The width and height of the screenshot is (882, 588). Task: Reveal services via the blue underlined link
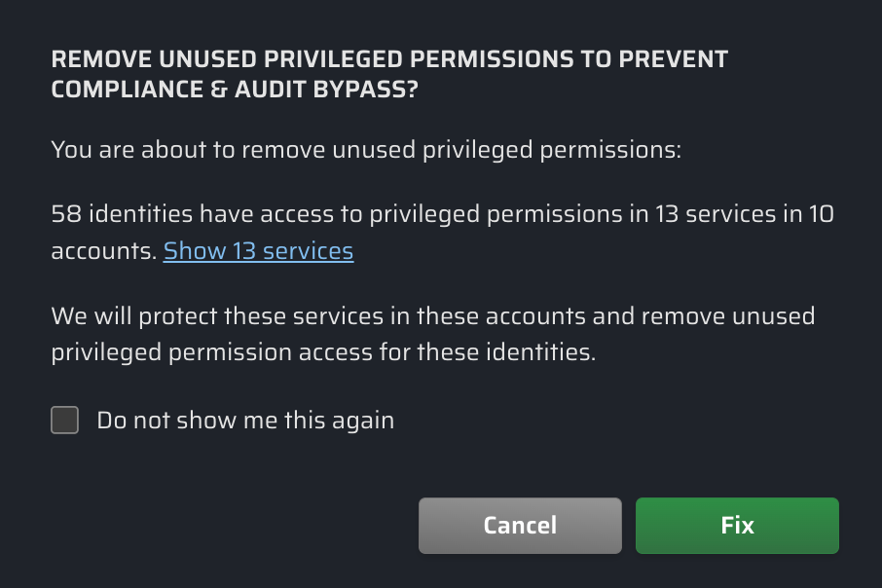pyautogui.click(x=258, y=251)
